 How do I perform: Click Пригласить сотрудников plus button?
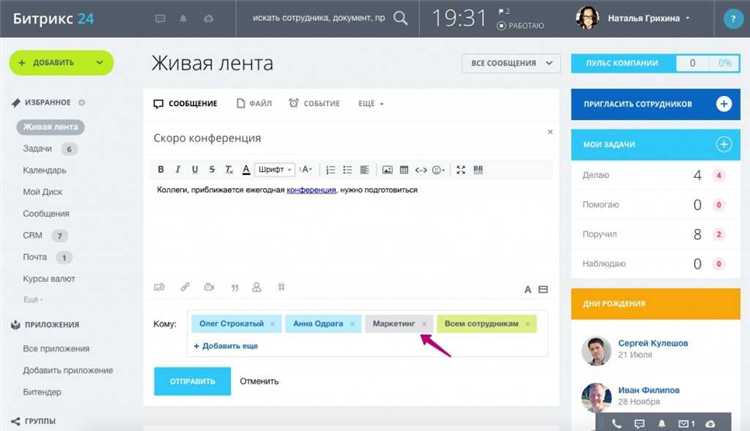[x=724, y=104]
